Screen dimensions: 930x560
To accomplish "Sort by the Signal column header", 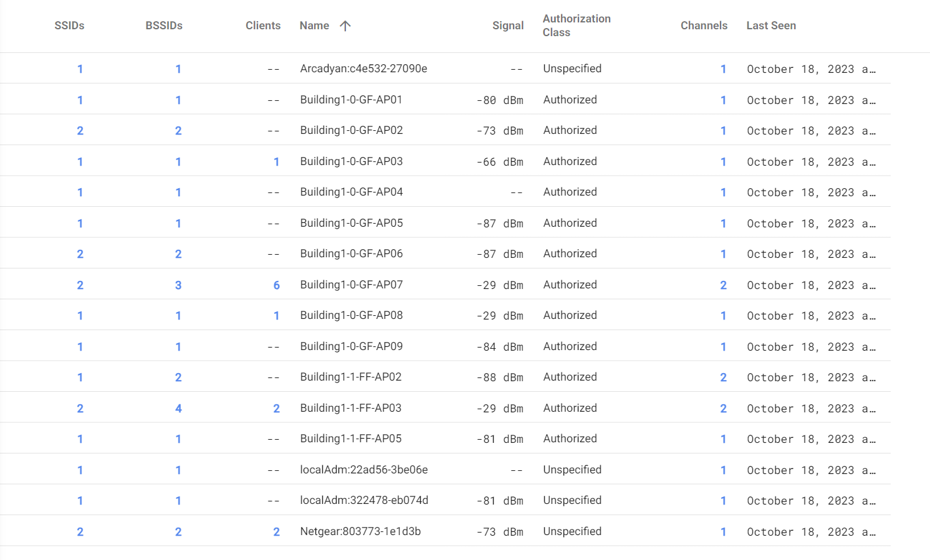I will click(x=508, y=26).
